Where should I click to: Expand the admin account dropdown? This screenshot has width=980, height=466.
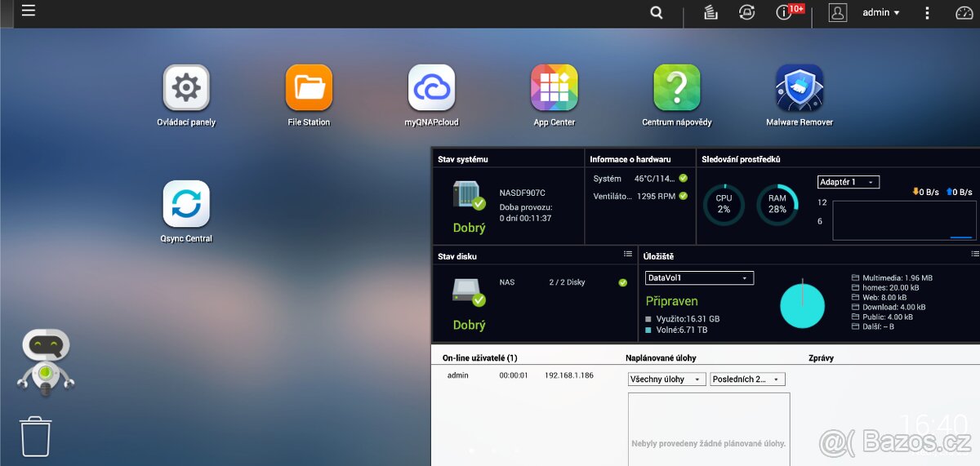click(x=881, y=12)
